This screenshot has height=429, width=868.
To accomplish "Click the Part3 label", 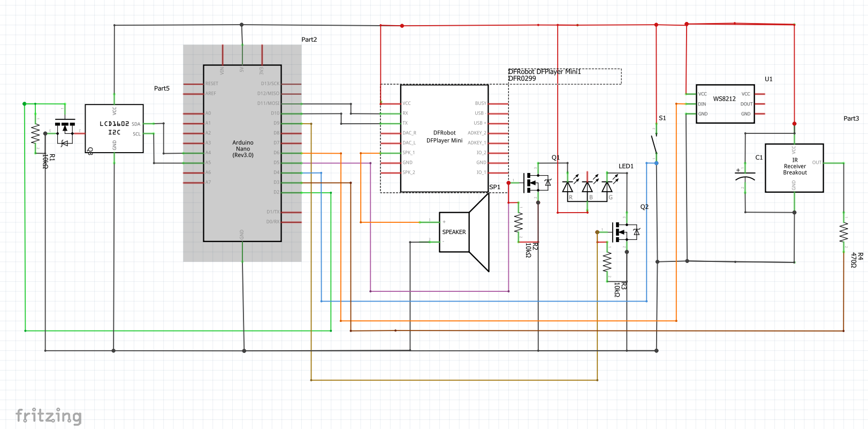I will coord(851,118).
